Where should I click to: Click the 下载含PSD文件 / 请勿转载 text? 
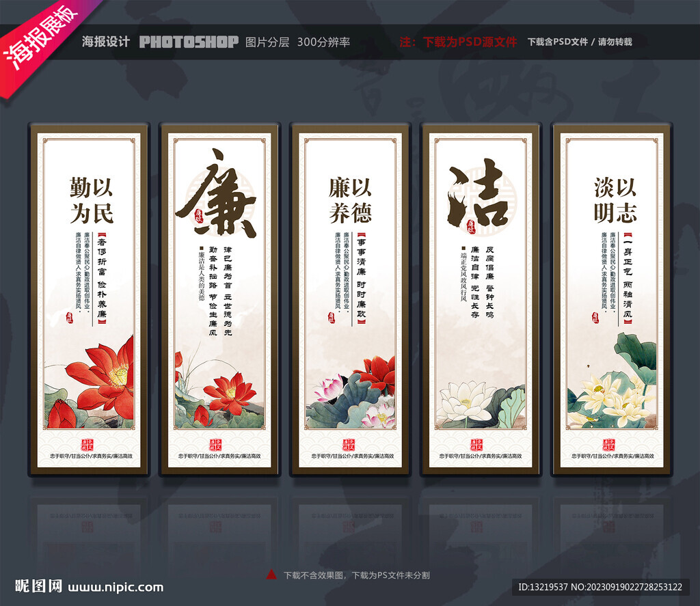click(580, 42)
